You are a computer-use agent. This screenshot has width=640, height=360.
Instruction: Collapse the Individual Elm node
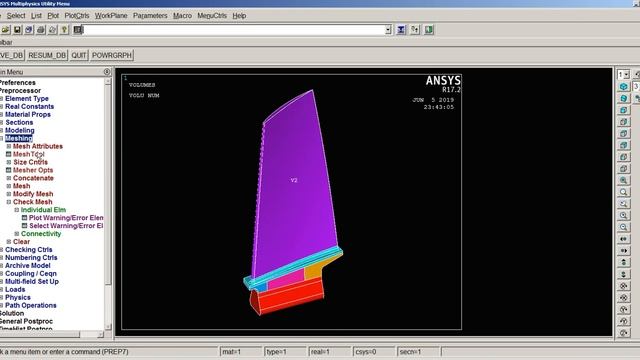(x=17, y=210)
